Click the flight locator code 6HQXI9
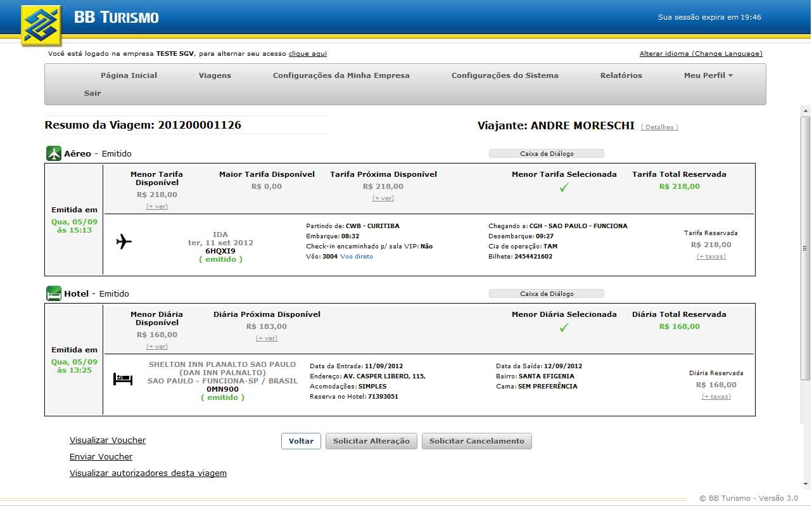Image resolution: width=812 pixels, height=507 pixels. point(220,251)
